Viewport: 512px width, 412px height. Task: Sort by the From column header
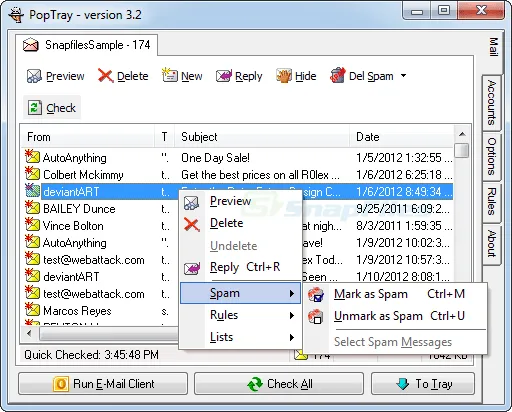coord(88,137)
